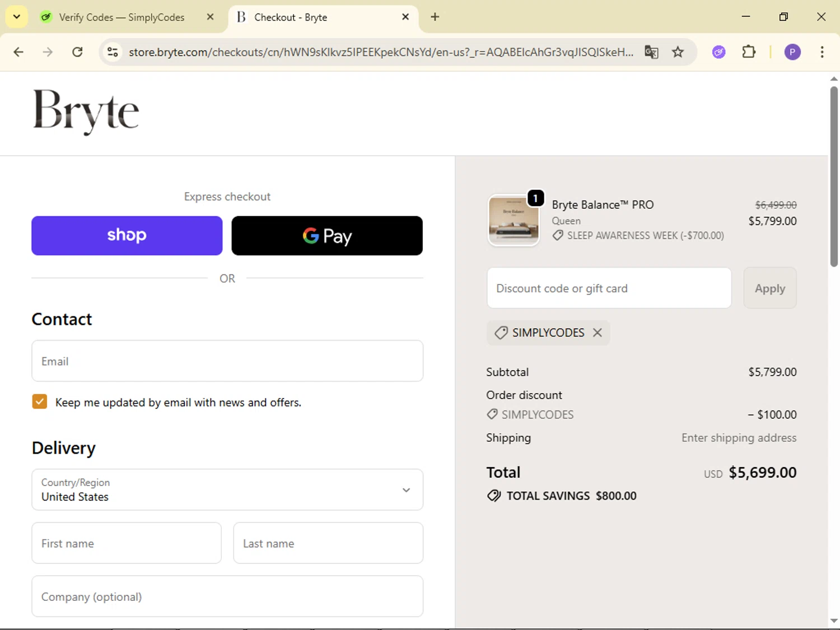Focus the First name field

tap(127, 543)
